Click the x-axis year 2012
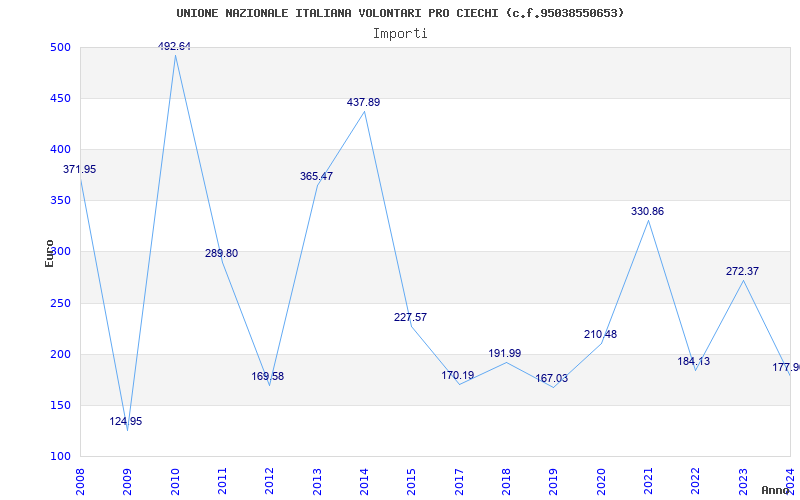 (x=269, y=481)
